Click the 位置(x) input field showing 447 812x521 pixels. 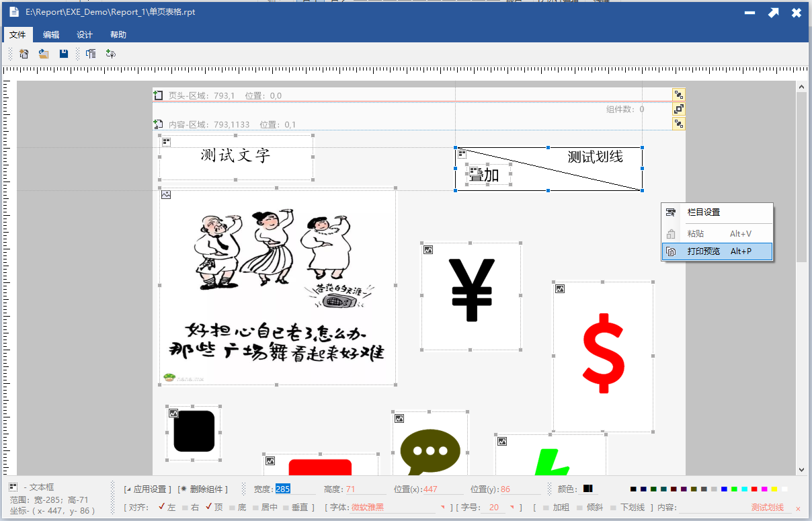point(442,489)
